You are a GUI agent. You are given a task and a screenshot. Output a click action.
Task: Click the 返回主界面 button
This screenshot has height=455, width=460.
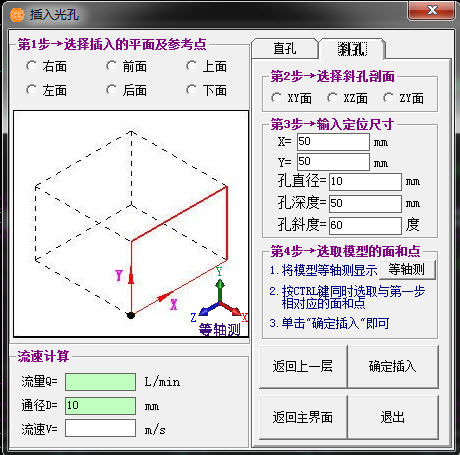click(x=303, y=417)
